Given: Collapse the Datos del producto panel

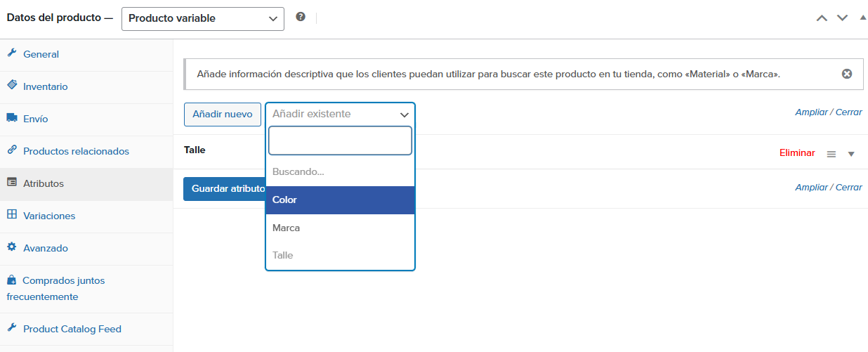Looking at the screenshot, I should 863,18.
